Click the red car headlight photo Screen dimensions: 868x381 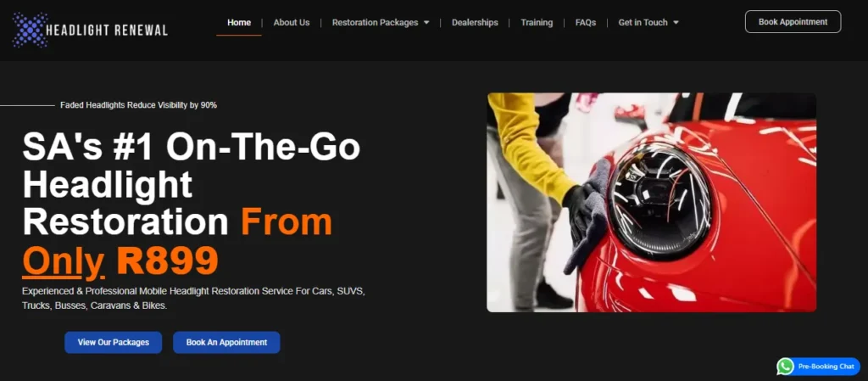[x=652, y=202]
